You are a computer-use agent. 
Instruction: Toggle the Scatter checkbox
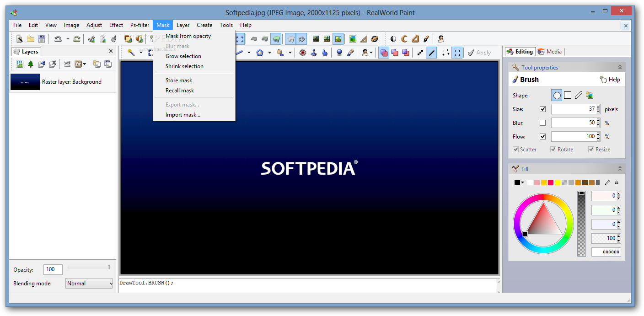coord(516,150)
